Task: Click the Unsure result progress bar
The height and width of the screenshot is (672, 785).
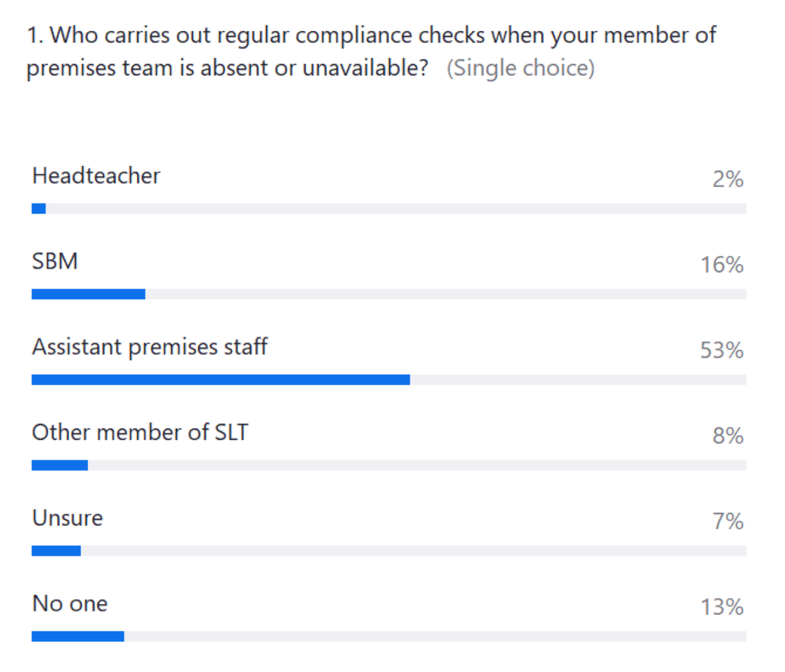Action: (389, 551)
